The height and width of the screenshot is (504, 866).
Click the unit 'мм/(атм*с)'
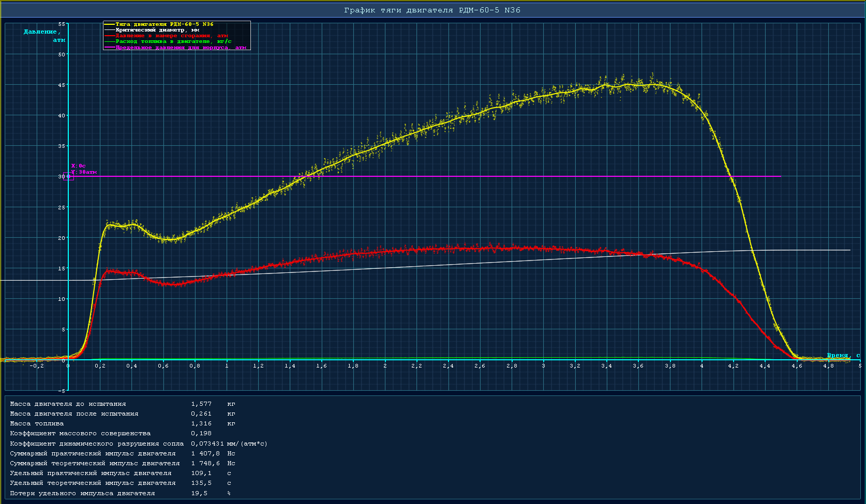coord(247,444)
